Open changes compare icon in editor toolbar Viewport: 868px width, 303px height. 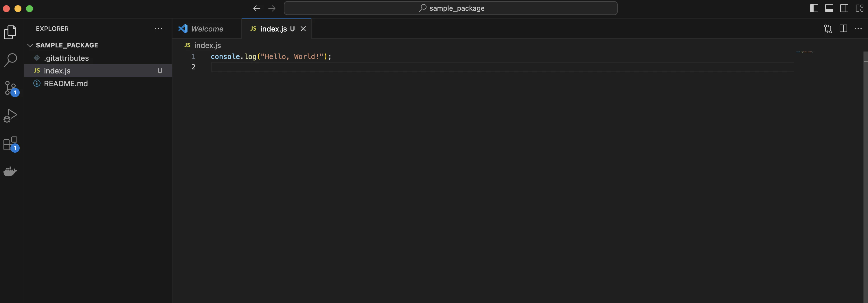(x=828, y=29)
